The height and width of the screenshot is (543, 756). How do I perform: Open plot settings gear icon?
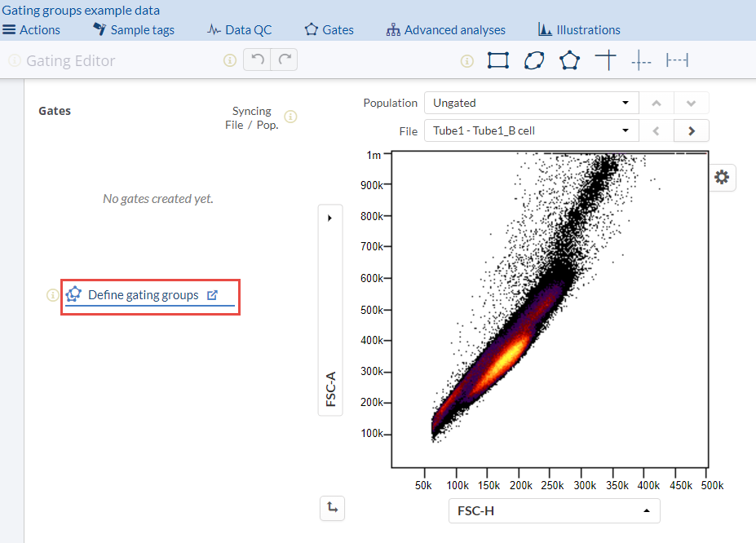coord(722,177)
